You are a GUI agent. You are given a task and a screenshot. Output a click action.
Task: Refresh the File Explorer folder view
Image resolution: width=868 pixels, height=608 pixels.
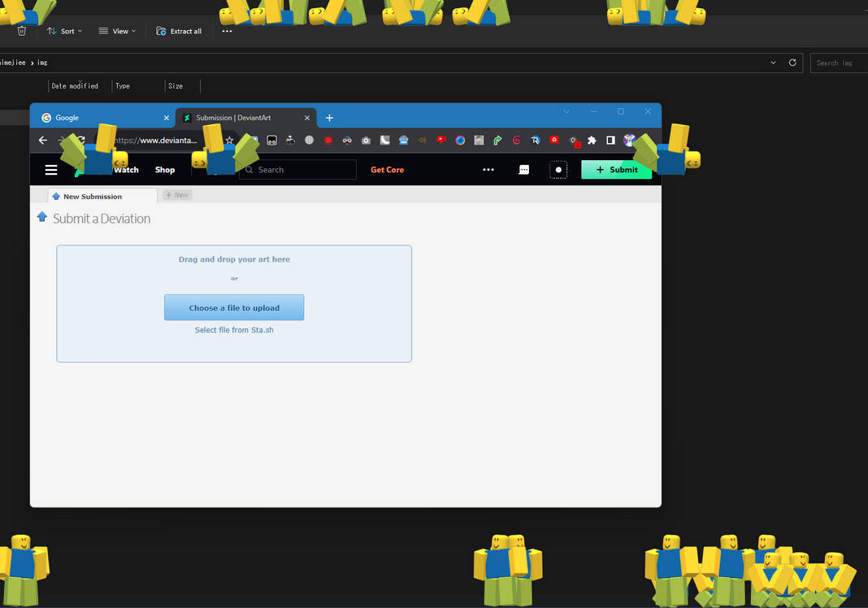pyautogui.click(x=792, y=63)
